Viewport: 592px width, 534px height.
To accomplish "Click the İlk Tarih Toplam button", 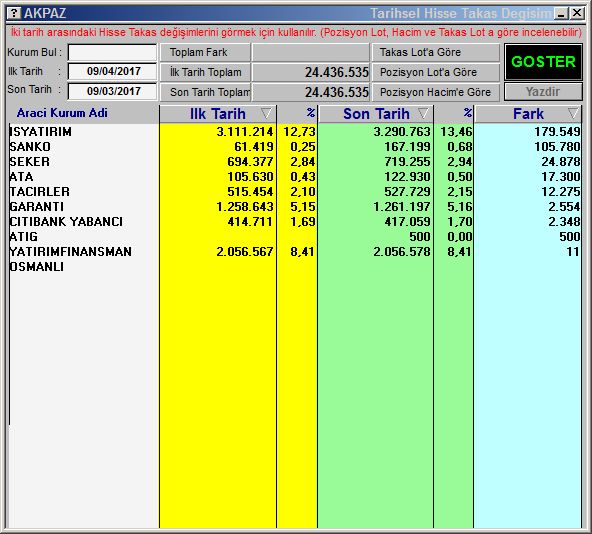I will (x=205, y=72).
